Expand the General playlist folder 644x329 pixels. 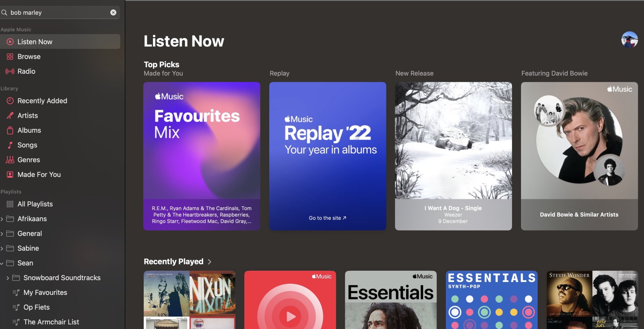(2, 234)
